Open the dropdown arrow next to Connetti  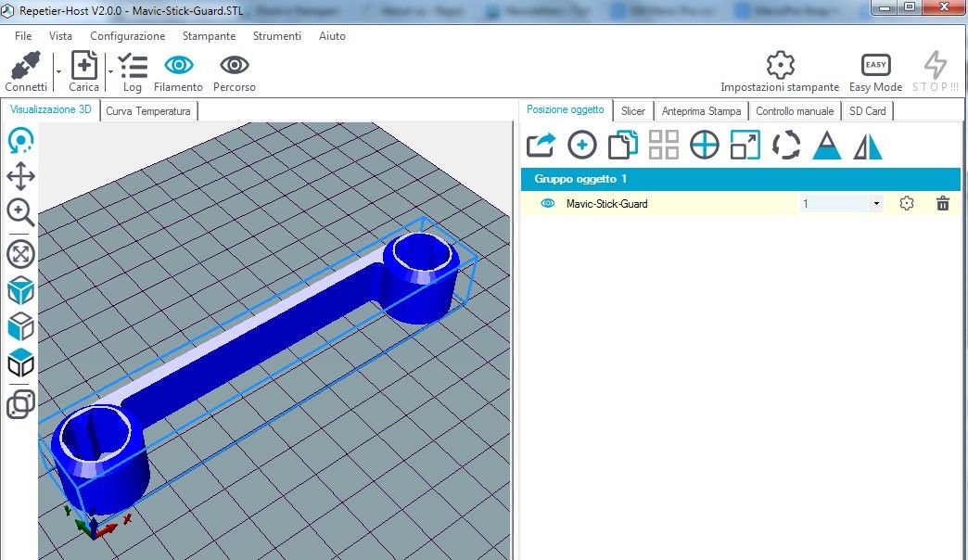click(57, 70)
